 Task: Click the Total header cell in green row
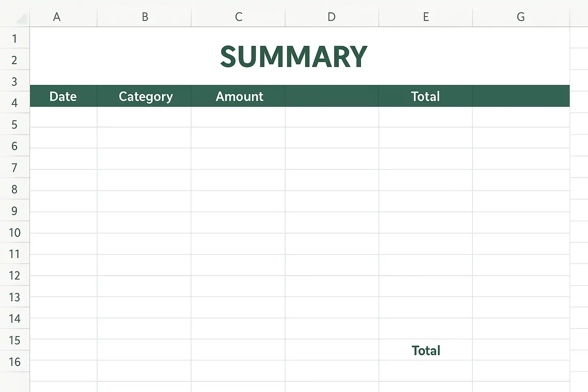point(426,96)
